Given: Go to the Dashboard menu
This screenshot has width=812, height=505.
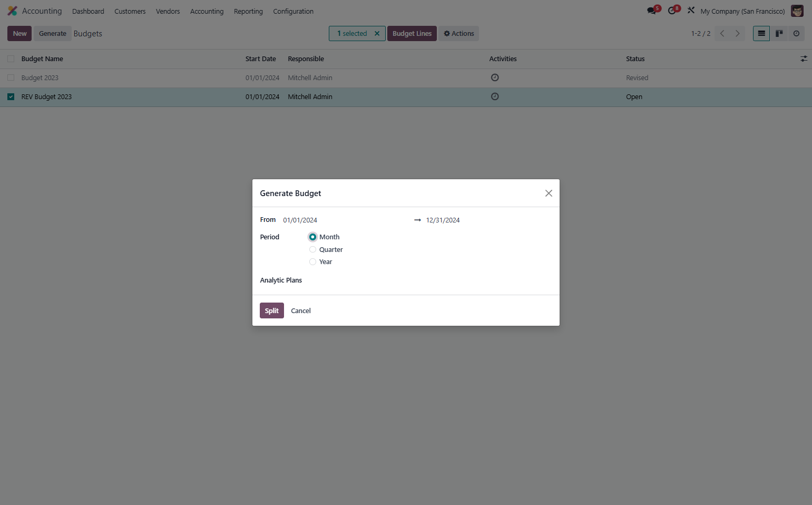Looking at the screenshot, I should [88, 11].
